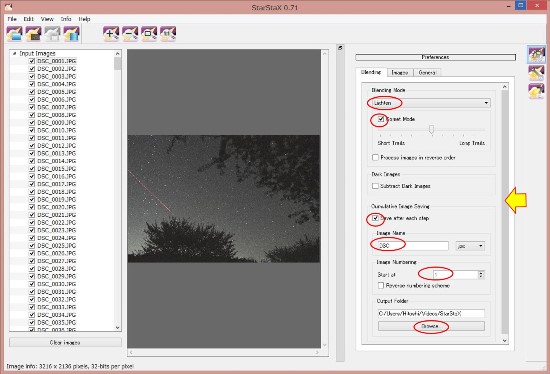Click the Browse output folder button
This screenshot has width=550, height=374.
pos(431,326)
